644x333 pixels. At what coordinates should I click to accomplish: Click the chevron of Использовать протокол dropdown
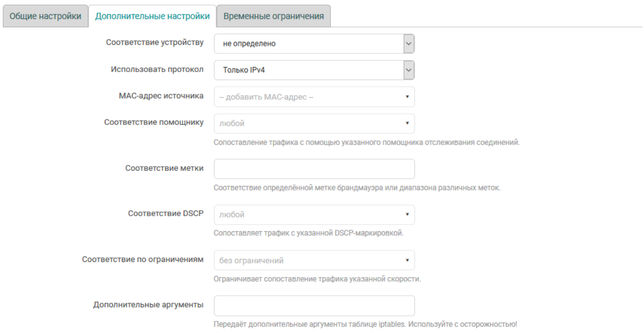point(409,70)
